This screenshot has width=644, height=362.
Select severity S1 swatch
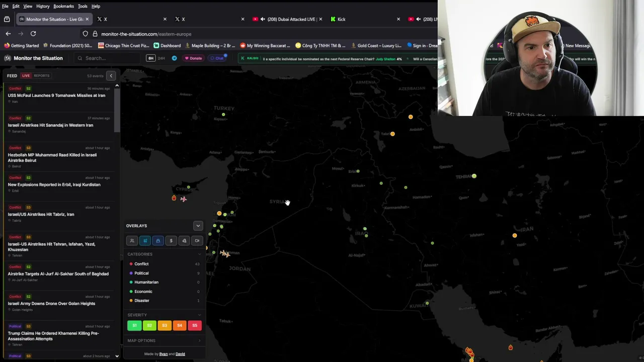pos(134,325)
